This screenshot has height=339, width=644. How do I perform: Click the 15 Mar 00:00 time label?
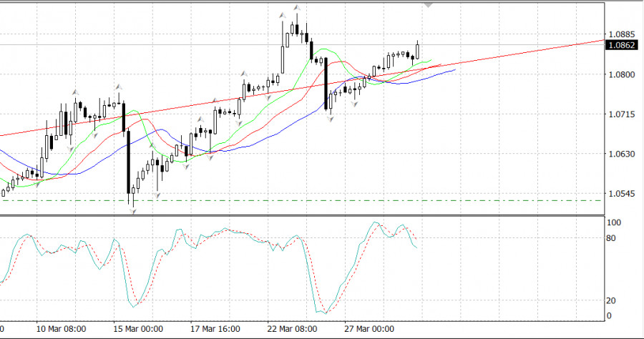pyautogui.click(x=138, y=329)
